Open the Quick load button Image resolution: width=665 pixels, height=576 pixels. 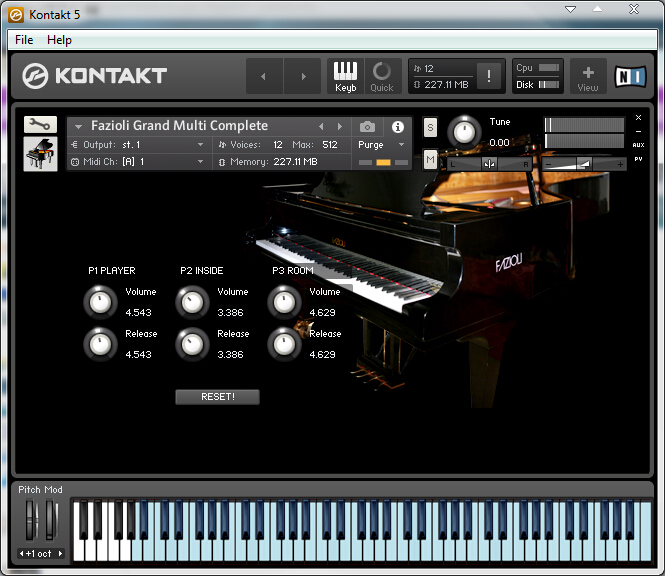[382, 76]
